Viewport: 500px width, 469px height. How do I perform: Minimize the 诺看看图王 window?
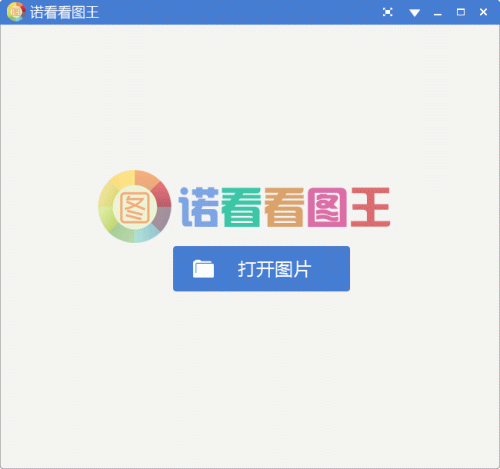click(x=438, y=13)
